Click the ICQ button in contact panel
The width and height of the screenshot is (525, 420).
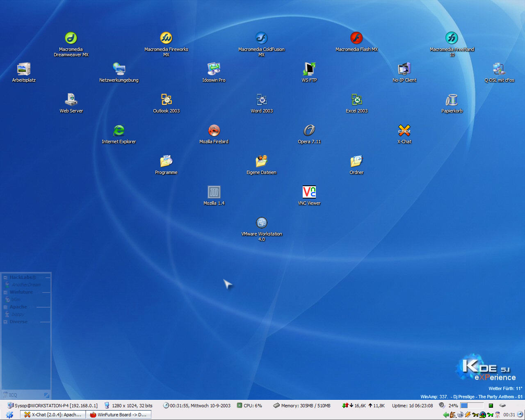11,395
